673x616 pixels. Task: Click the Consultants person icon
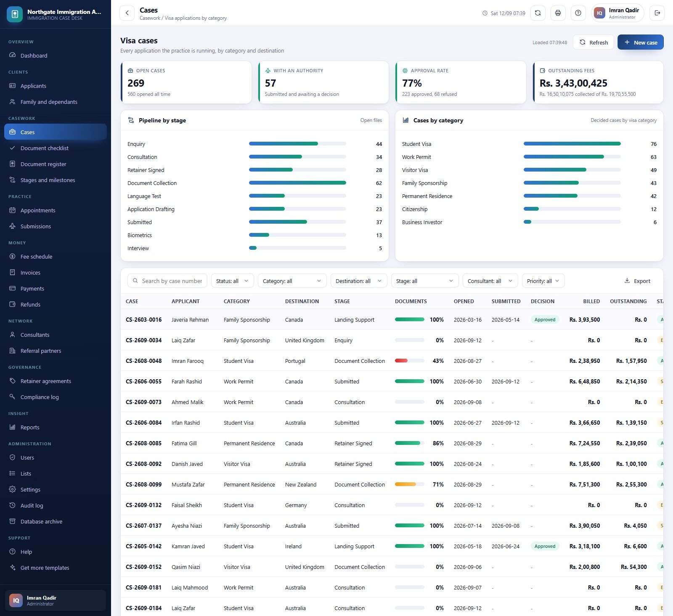tap(13, 335)
